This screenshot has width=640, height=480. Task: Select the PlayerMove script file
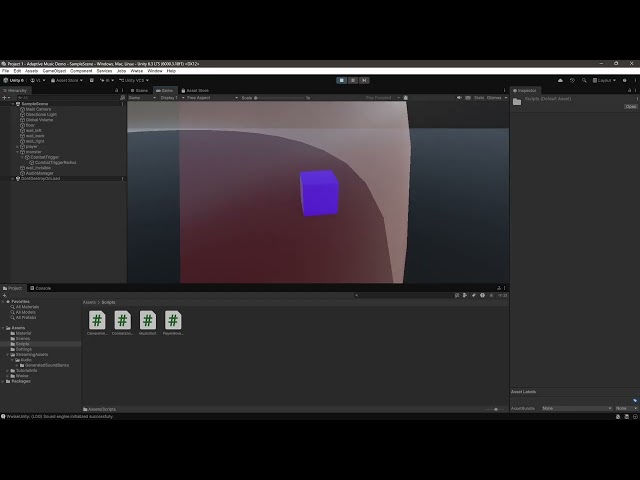[x=173, y=323]
